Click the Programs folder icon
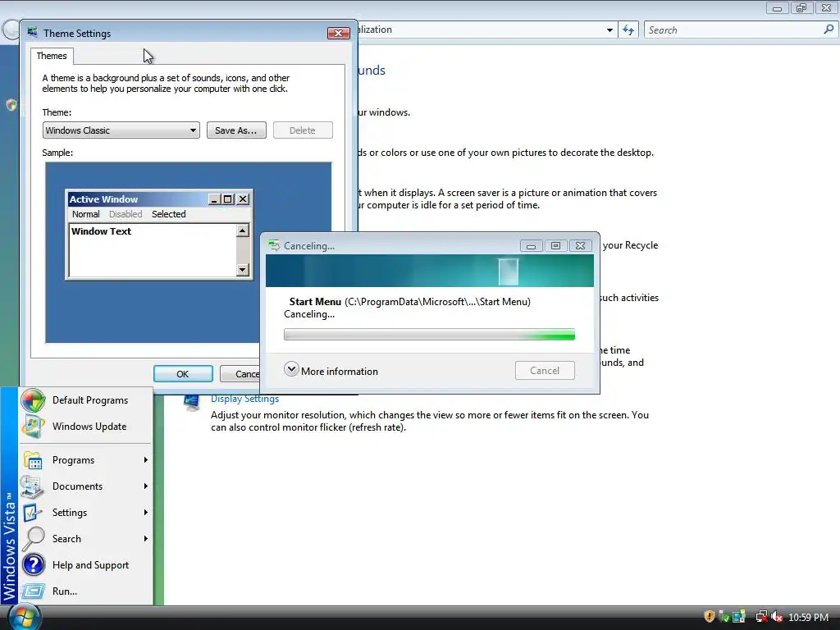The image size is (840, 630). pyautogui.click(x=33, y=460)
